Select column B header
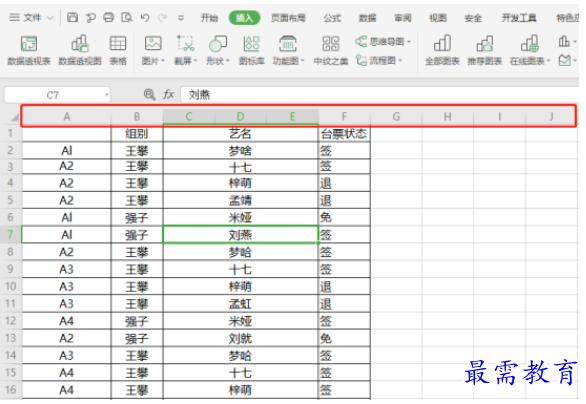Image resolution: width=586 pixels, height=404 pixels. (x=137, y=117)
